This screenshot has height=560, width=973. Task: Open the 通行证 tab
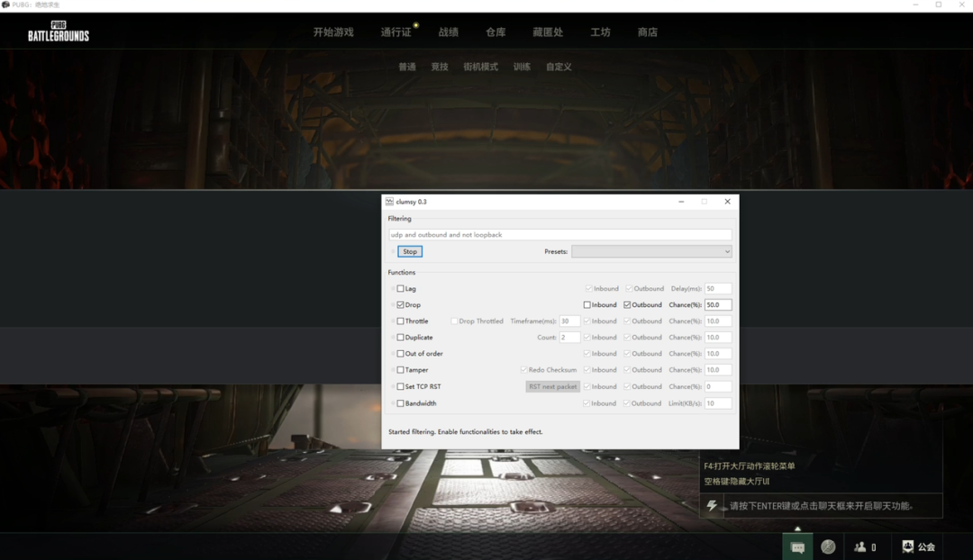pos(396,32)
